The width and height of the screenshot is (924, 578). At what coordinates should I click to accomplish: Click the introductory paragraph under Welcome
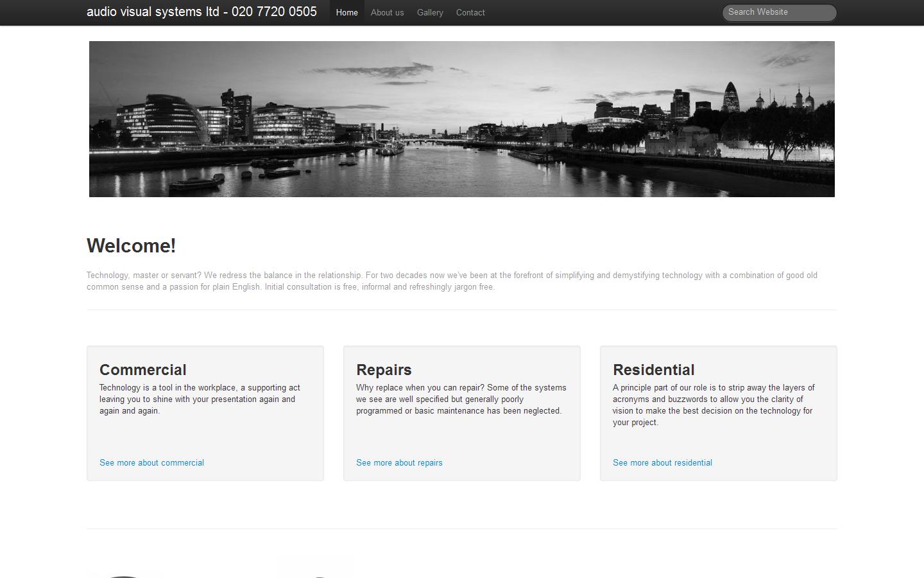coord(452,281)
